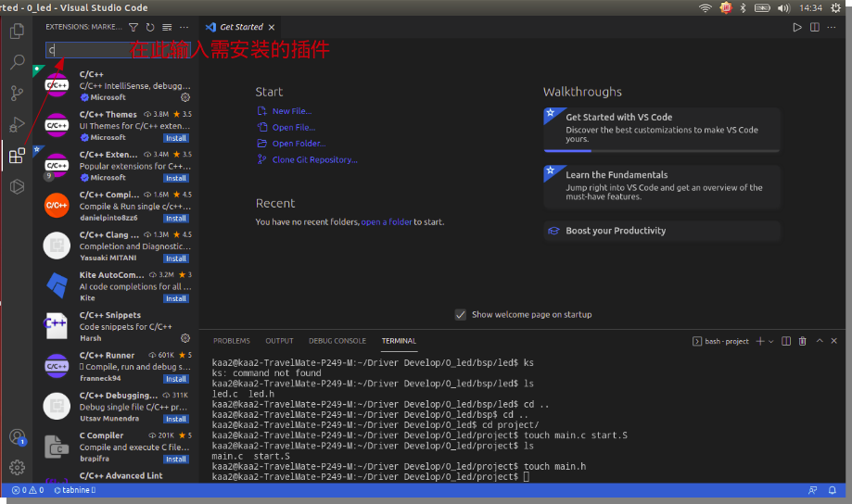Install the C/C++ Runner extension
The image size is (852, 504).
coord(176,379)
